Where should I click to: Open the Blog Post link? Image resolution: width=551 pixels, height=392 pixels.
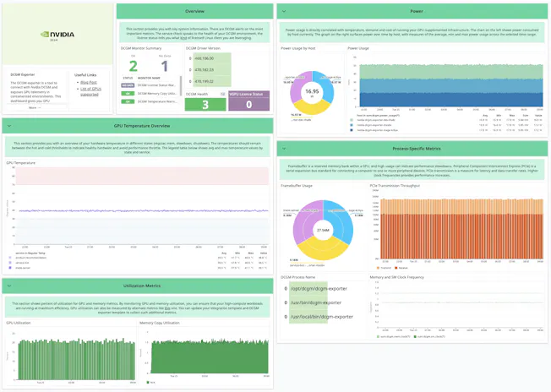87,83
